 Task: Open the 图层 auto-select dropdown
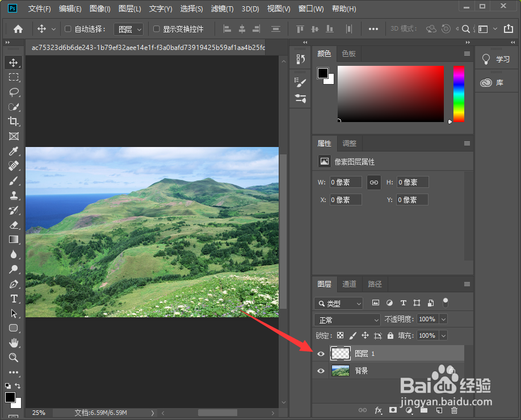(129, 30)
